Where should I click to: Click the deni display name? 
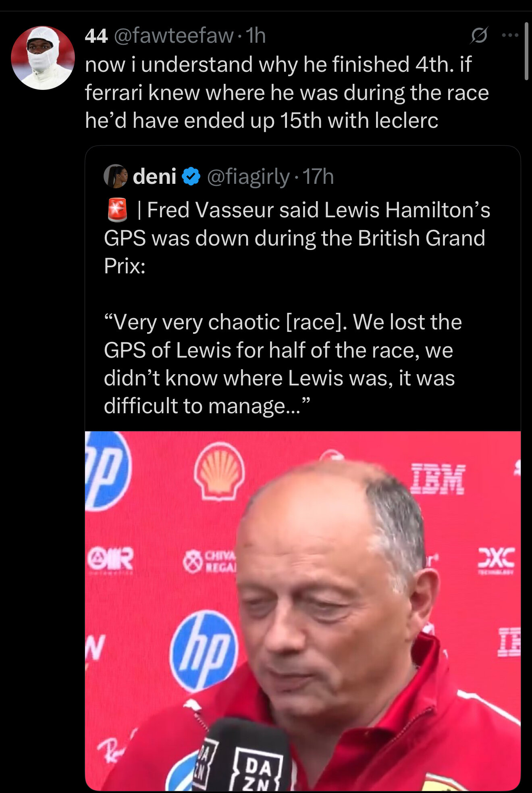(x=155, y=177)
